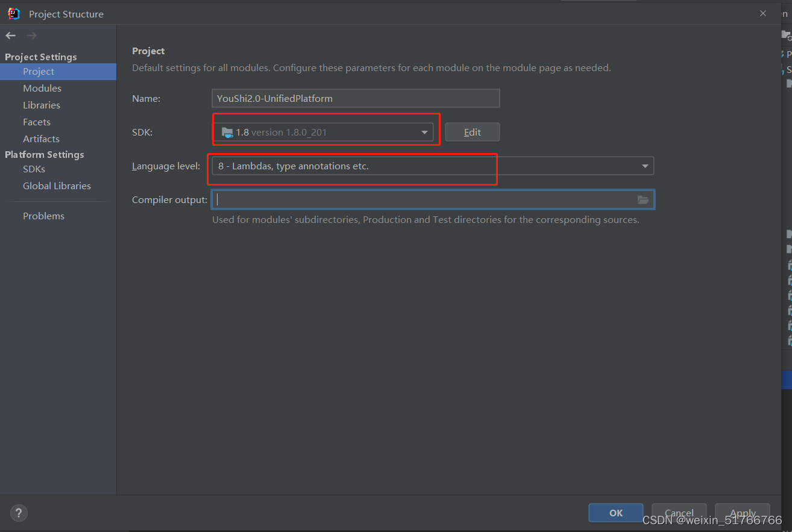Click the back navigation arrow

point(10,35)
